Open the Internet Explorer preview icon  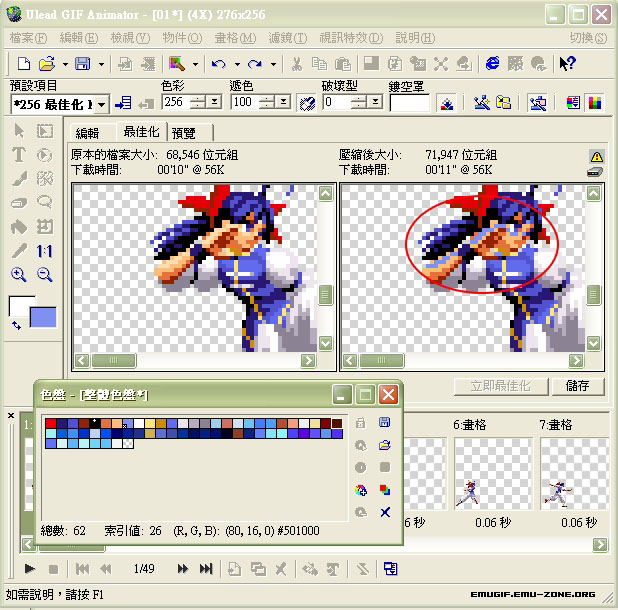tap(492, 63)
